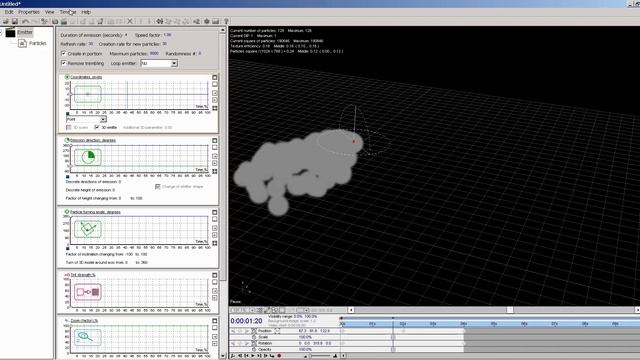The height and width of the screenshot is (360, 640).
Task: Toggle the 3D emitter checkbox
Action: tap(97, 127)
